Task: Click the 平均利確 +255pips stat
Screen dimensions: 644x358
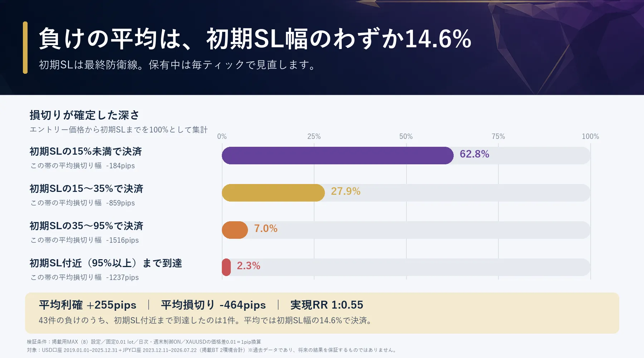Action: click(x=88, y=305)
